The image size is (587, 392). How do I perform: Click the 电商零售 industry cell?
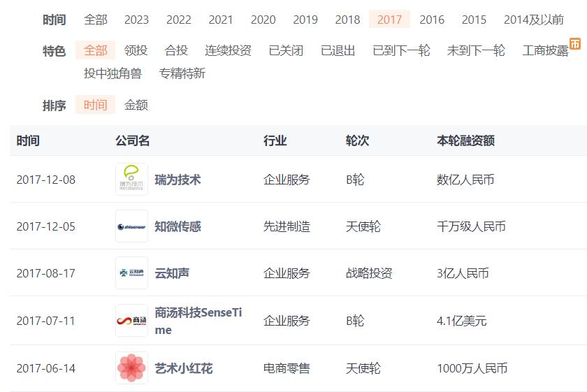(x=287, y=368)
